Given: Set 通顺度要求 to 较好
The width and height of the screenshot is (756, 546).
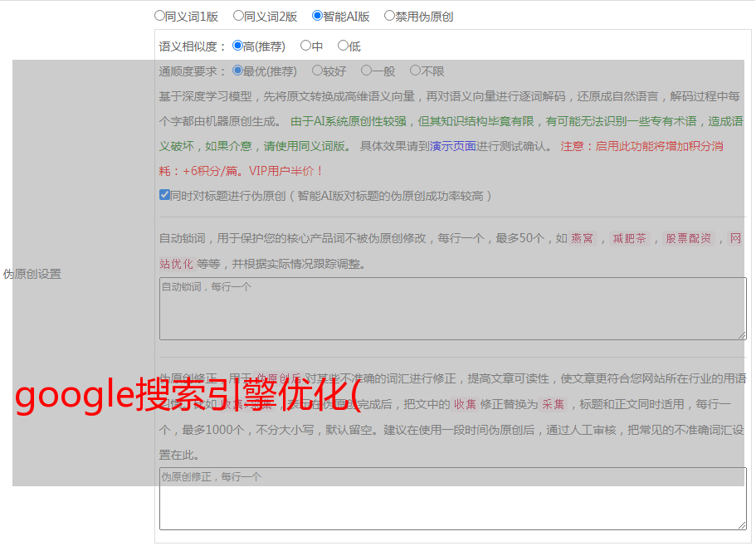Looking at the screenshot, I should pyautogui.click(x=317, y=71).
